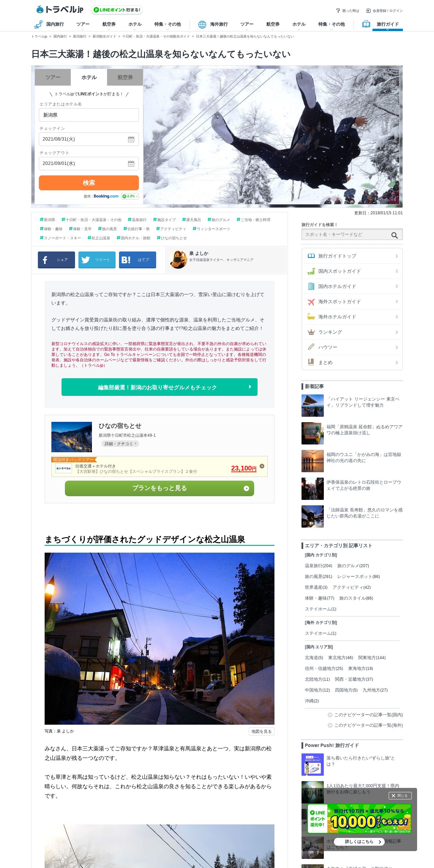Tweet the article via Twitter button

(x=97, y=260)
